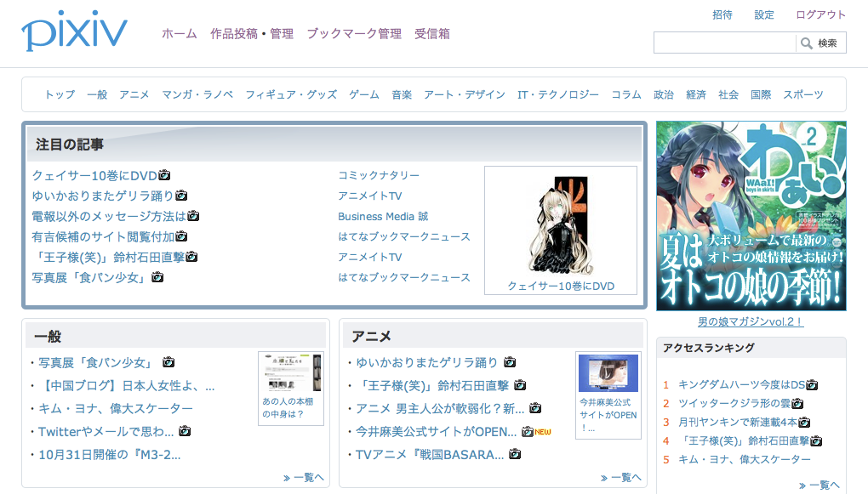Click the NEW badge next to 今井麻美公式サイト
Image resolution: width=868 pixels, height=494 pixels.
click(x=543, y=432)
